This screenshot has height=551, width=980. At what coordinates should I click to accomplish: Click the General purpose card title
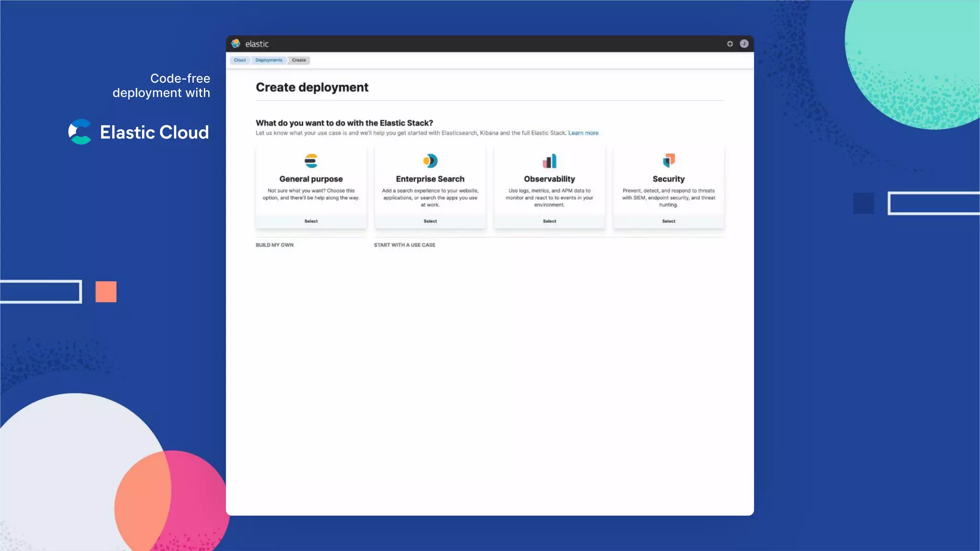311,179
